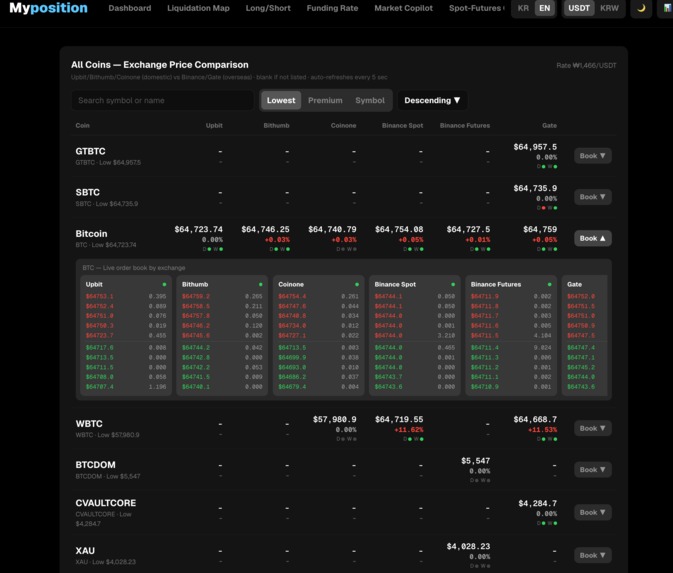Click the Coinone order book panel title
This screenshot has width=673, height=573.
(x=291, y=284)
